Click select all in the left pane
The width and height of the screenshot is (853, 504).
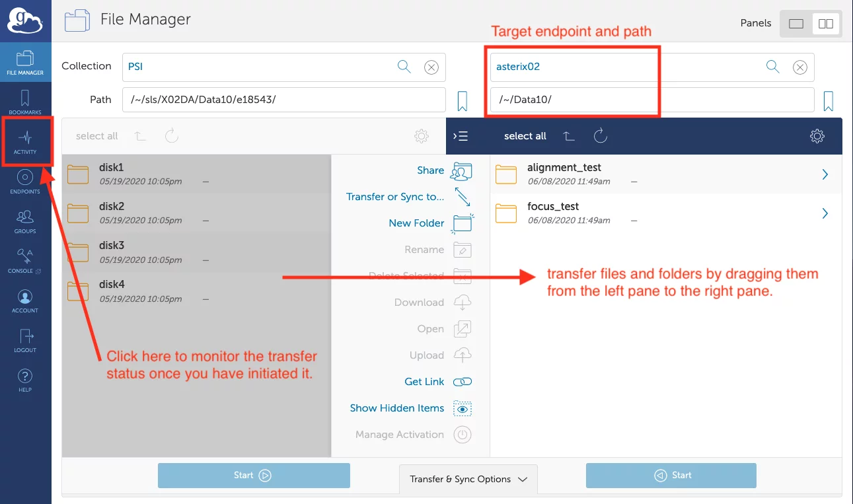[x=96, y=136]
